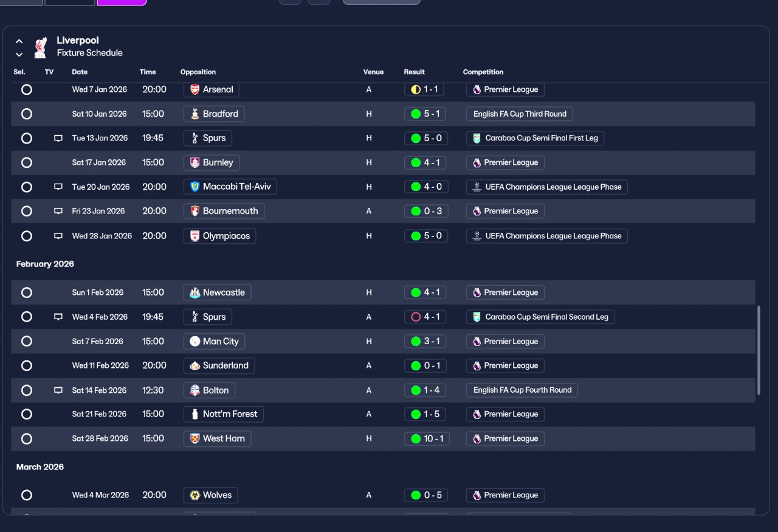Sort by the Competition column header

click(483, 72)
